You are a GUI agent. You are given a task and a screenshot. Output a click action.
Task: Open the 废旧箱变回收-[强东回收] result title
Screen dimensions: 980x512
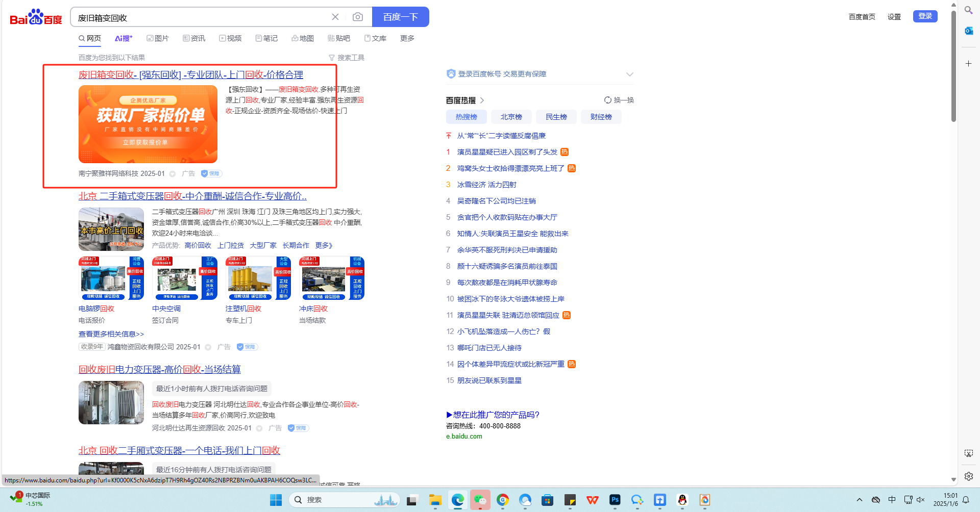click(191, 75)
